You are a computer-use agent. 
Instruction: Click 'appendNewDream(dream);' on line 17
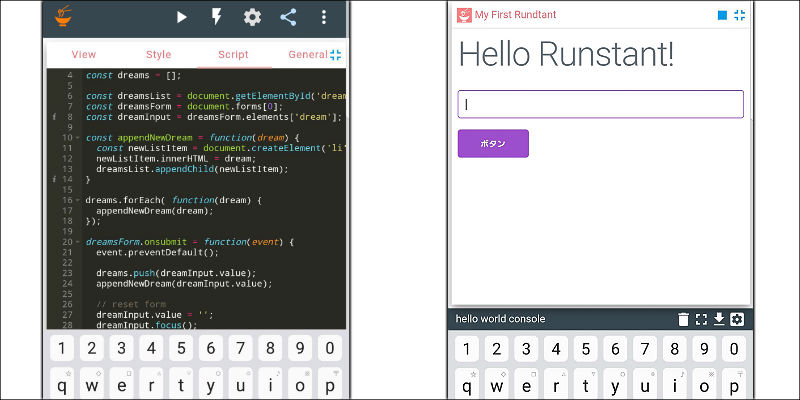155,211
